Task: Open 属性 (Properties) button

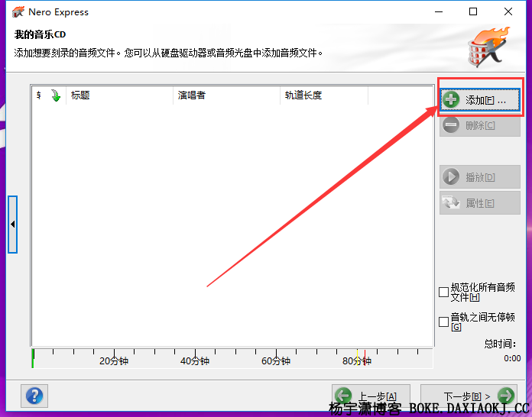Action: 480,202
